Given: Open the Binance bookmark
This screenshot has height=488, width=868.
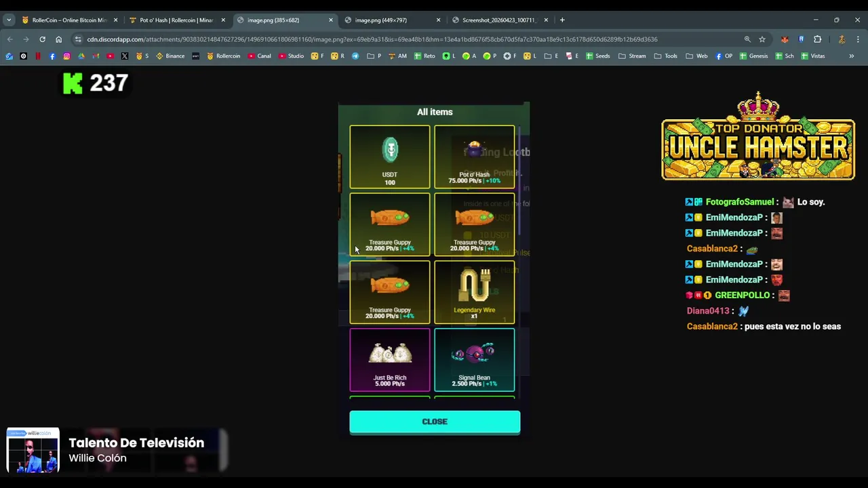Looking at the screenshot, I should [170, 56].
